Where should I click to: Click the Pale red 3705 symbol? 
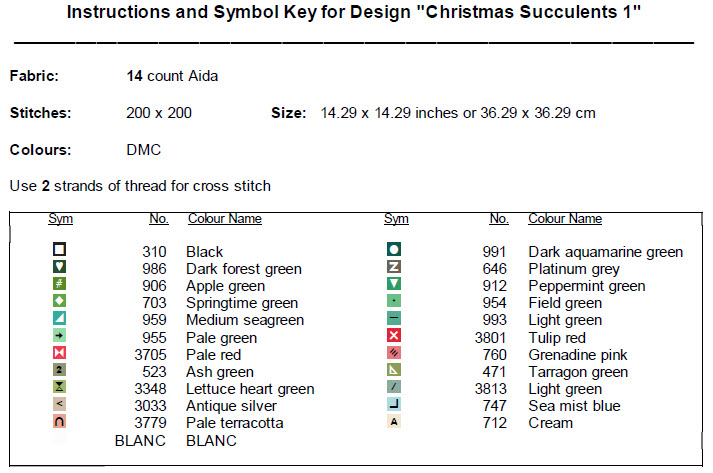coord(59,353)
